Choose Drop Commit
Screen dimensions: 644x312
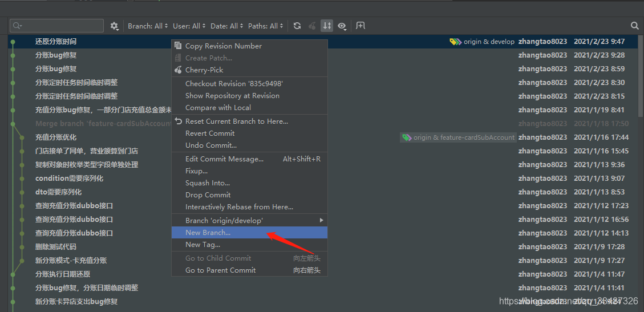coord(249,195)
